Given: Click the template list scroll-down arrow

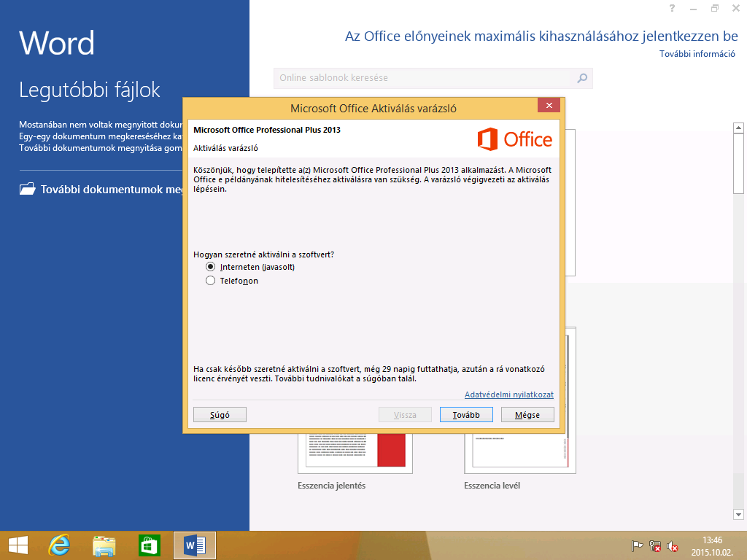Looking at the screenshot, I should (738, 514).
